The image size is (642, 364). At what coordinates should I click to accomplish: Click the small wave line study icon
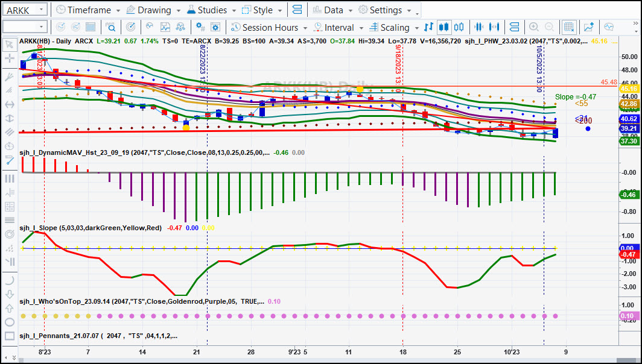(150, 27)
